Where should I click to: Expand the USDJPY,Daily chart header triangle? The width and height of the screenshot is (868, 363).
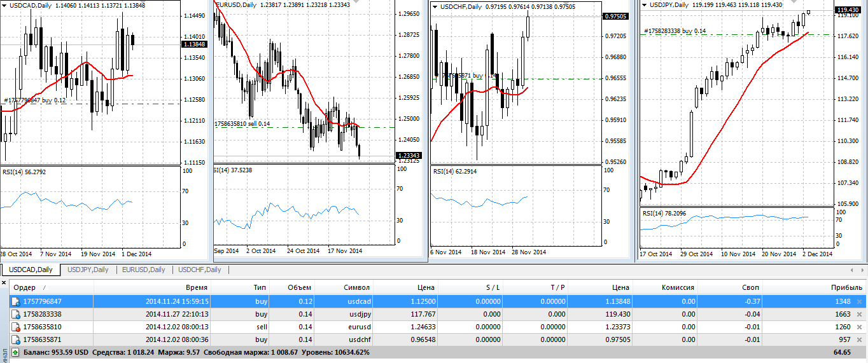pos(645,6)
